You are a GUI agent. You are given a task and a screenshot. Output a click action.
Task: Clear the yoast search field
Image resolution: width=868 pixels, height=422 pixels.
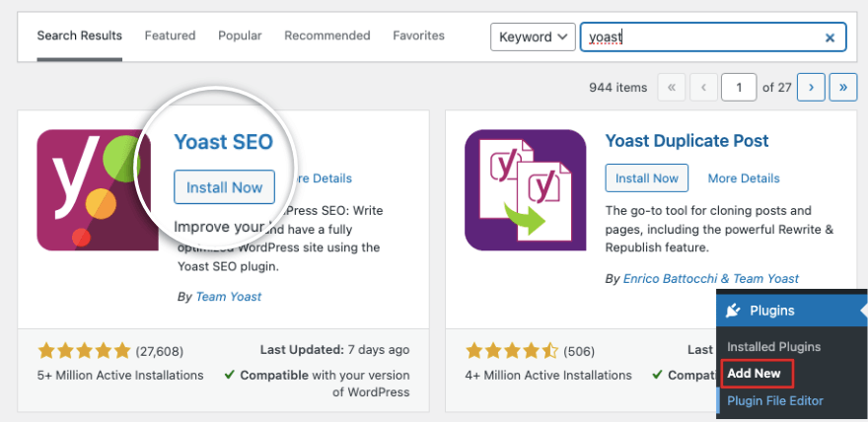coord(830,37)
